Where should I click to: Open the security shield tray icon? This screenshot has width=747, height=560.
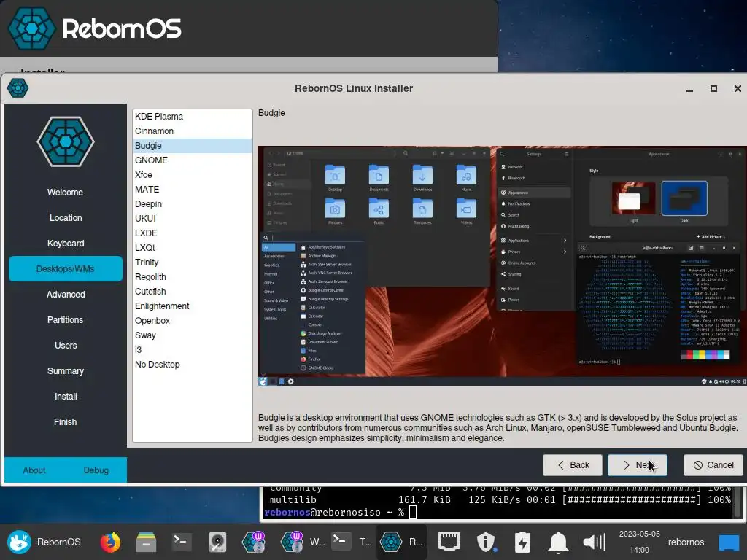(x=486, y=542)
